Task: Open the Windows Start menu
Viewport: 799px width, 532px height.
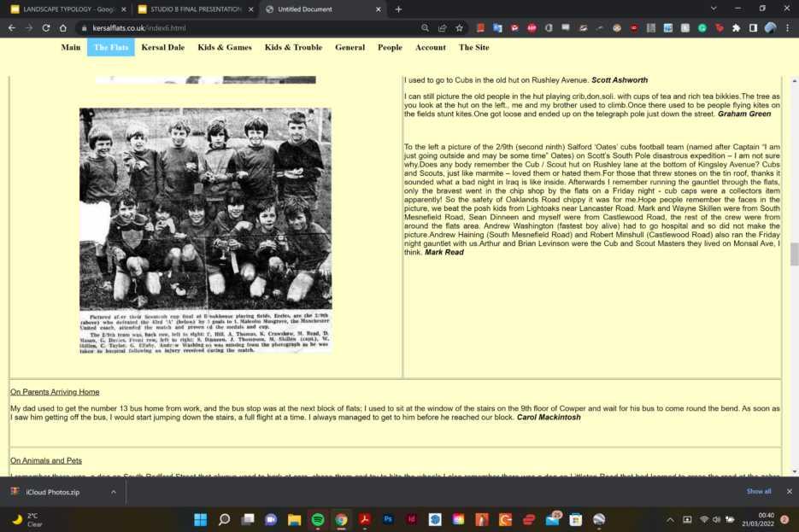Action: pyautogui.click(x=201, y=519)
